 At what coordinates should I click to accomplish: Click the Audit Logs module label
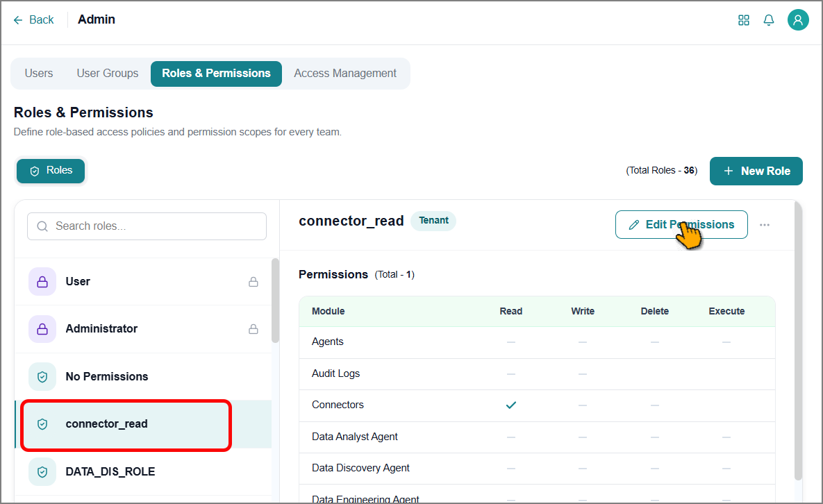336,373
